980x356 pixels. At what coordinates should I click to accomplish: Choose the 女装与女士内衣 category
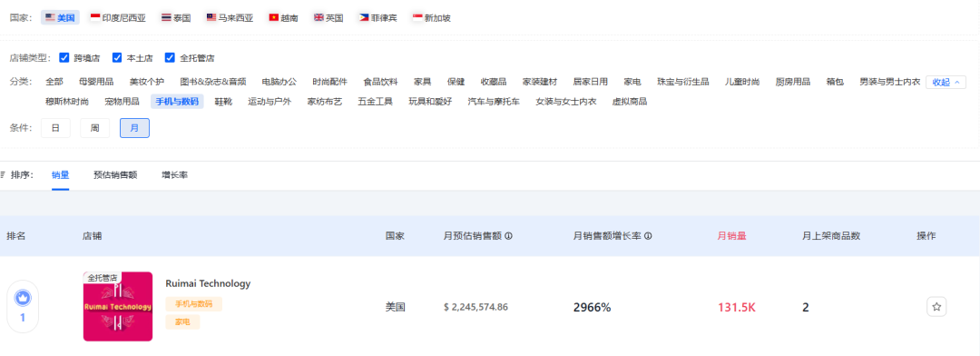pyautogui.click(x=565, y=102)
